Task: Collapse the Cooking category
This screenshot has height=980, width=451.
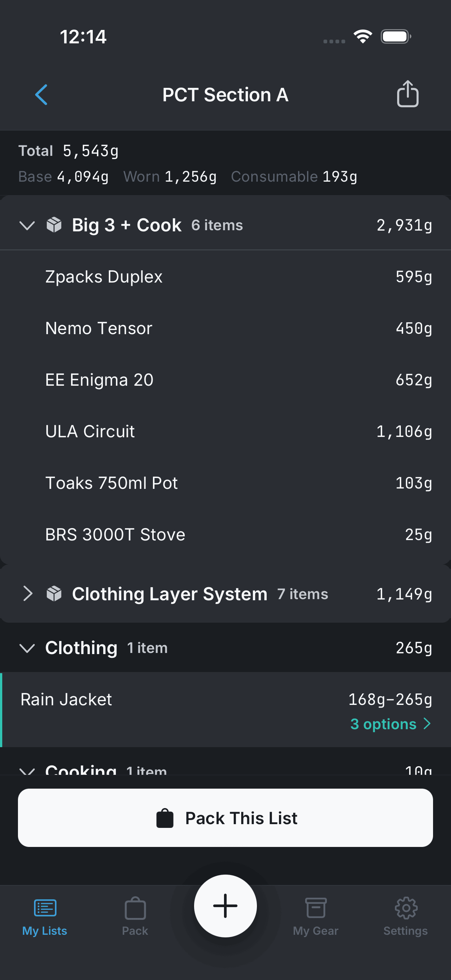Action: pyautogui.click(x=27, y=770)
